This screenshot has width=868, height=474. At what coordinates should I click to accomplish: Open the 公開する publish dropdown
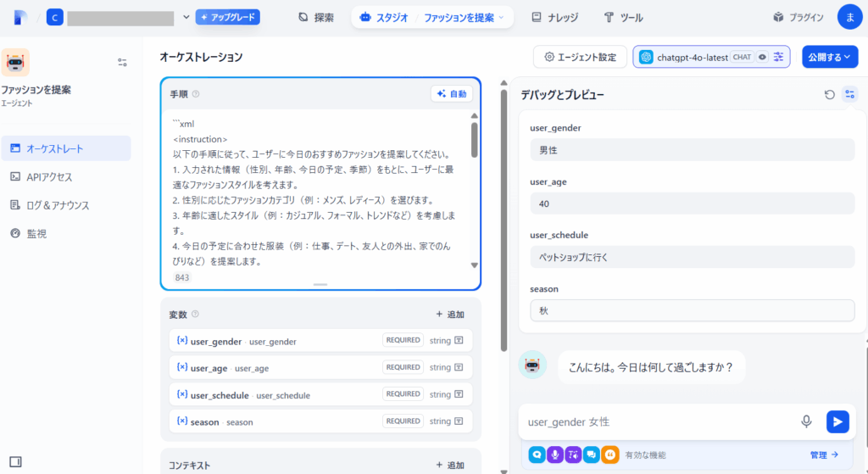pos(830,57)
